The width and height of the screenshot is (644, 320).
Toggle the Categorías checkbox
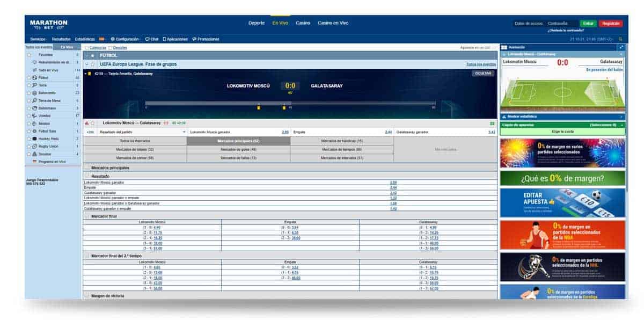click(x=86, y=48)
